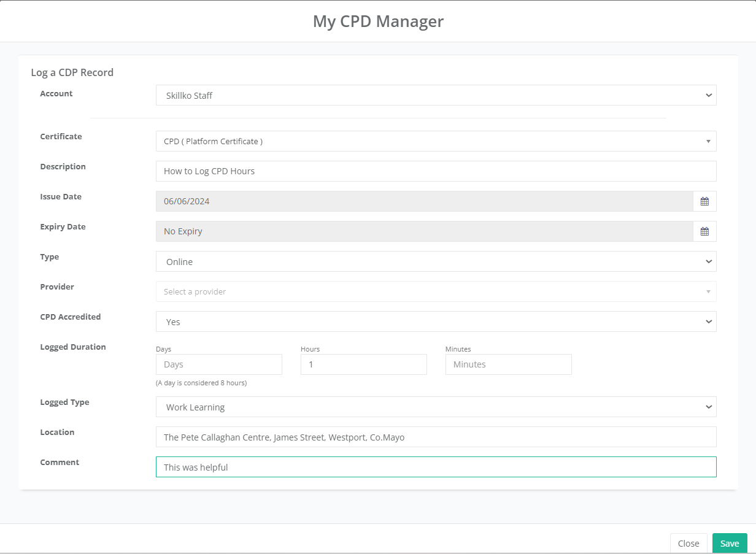Select the Description text field

(436, 171)
